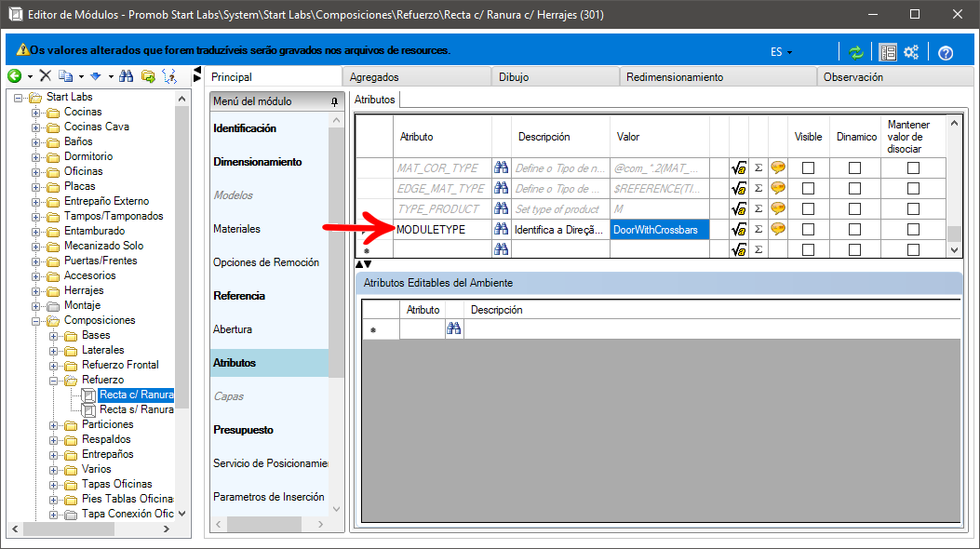The height and width of the screenshot is (549, 980).
Task: Click the tree horizontal scrollbar thumb
Action: click(70, 529)
